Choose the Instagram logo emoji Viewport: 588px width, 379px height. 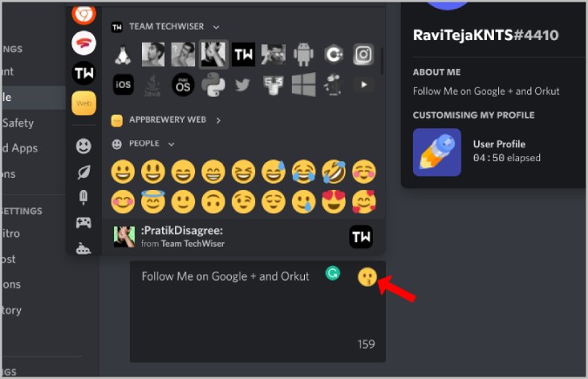(x=363, y=55)
